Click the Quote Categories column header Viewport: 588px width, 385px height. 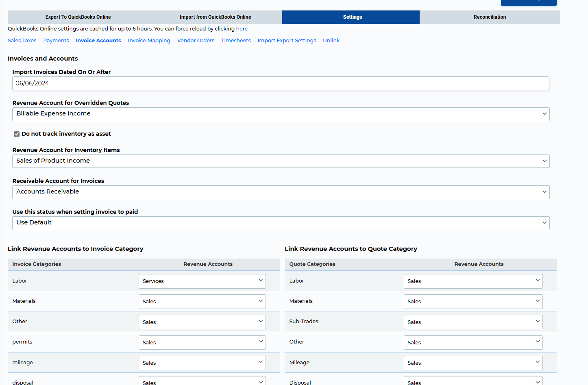tap(312, 264)
